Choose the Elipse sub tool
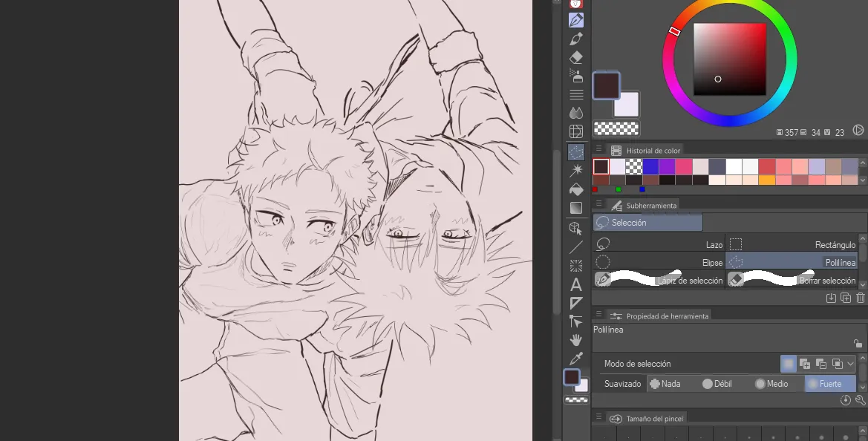Image resolution: width=868 pixels, height=441 pixels. pos(658,262)
